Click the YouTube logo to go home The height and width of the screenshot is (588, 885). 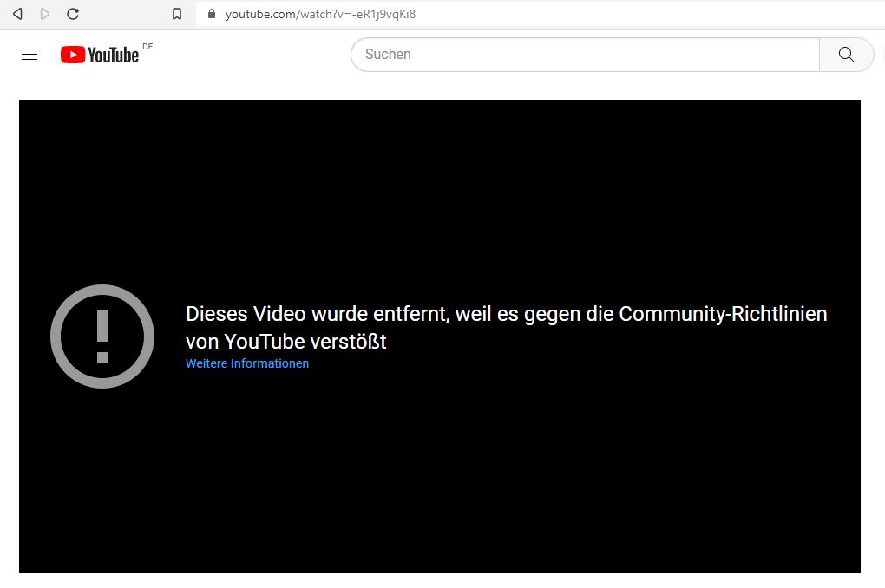[98, 54]
